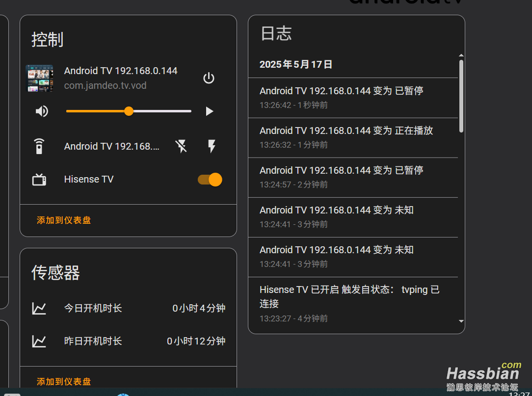Open 昨日开机时长 sensor entry
This screenshot has width=532, height=396.
tap(93, 341)
